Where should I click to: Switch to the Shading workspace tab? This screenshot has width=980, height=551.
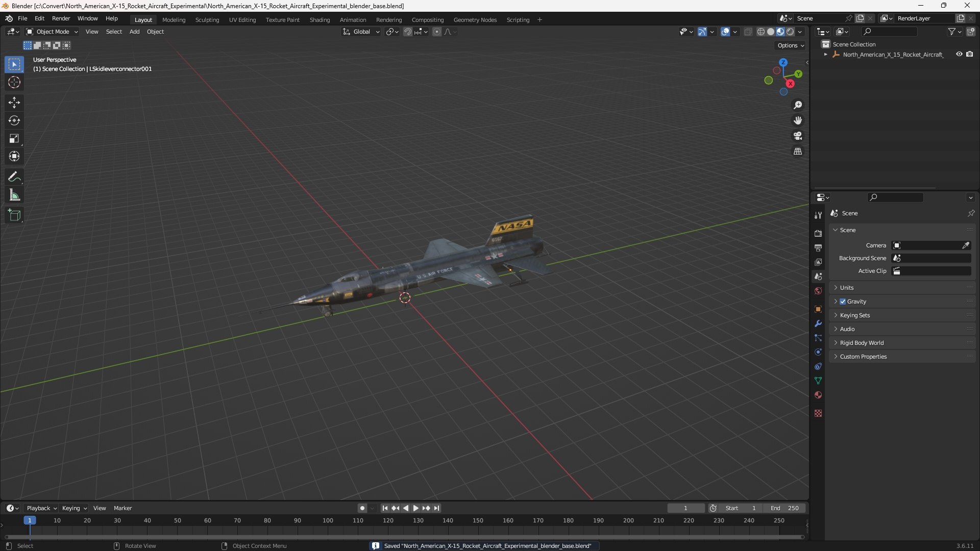pyautogui.click(x=320, y=20)
